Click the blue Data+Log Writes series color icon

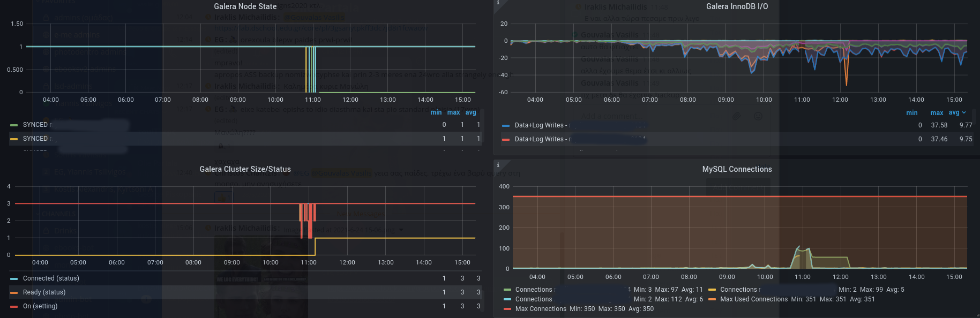[506, 126]
